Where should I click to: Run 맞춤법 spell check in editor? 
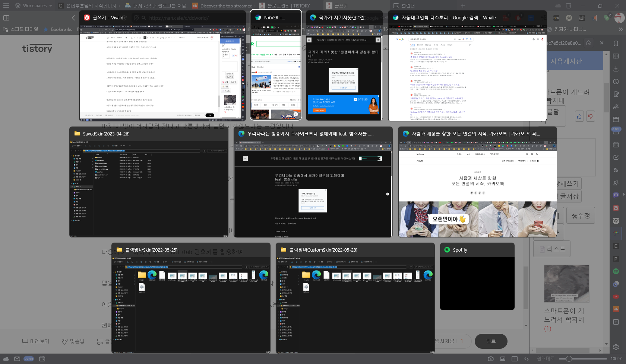[x=73, y=341]
